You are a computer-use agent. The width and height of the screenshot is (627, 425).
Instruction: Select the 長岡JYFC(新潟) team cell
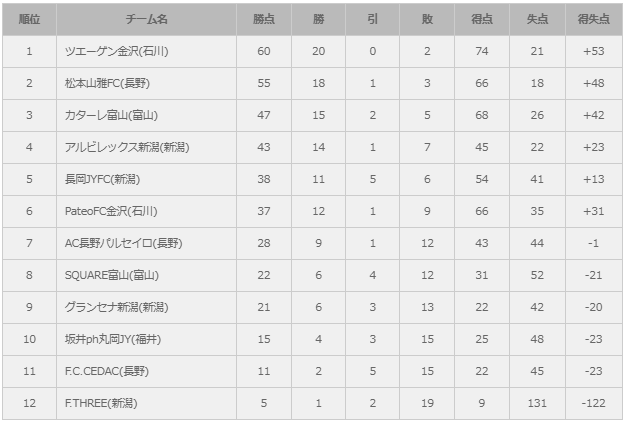(104, 179)
